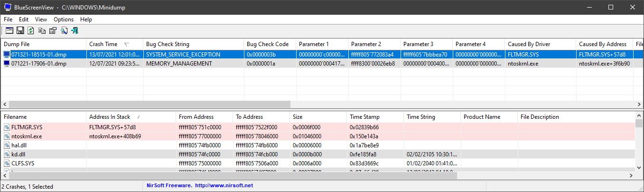Click the Exit door toolbar icon
This screenshot has width=644, height=192.
pos(75,30)
